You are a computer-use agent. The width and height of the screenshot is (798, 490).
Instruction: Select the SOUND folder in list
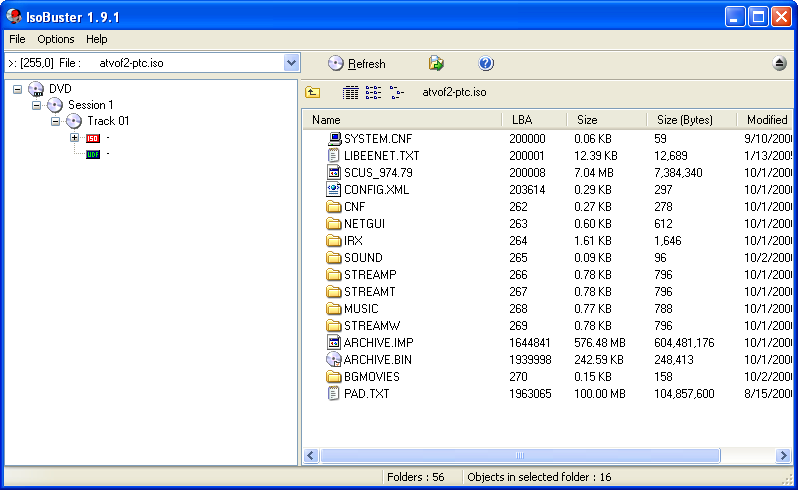point(362,257)
